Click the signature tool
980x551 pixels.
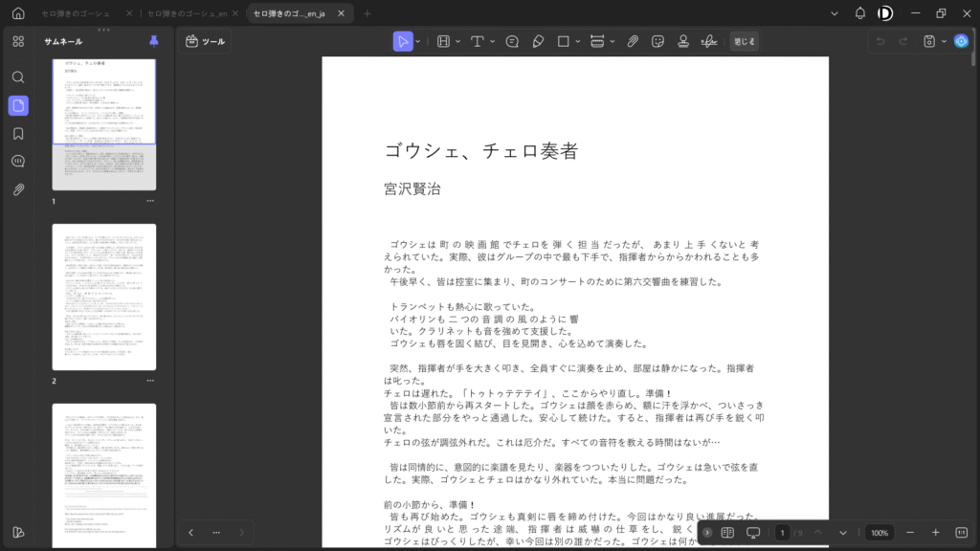(709, 41)
